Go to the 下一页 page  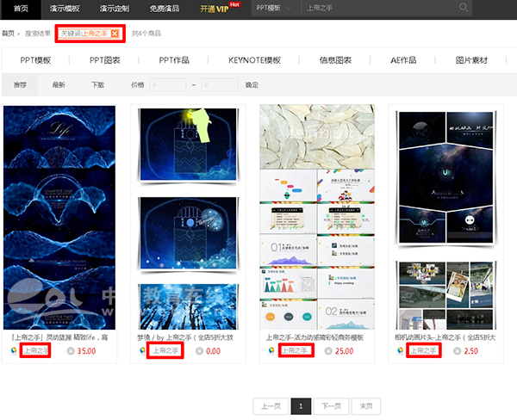331,406
